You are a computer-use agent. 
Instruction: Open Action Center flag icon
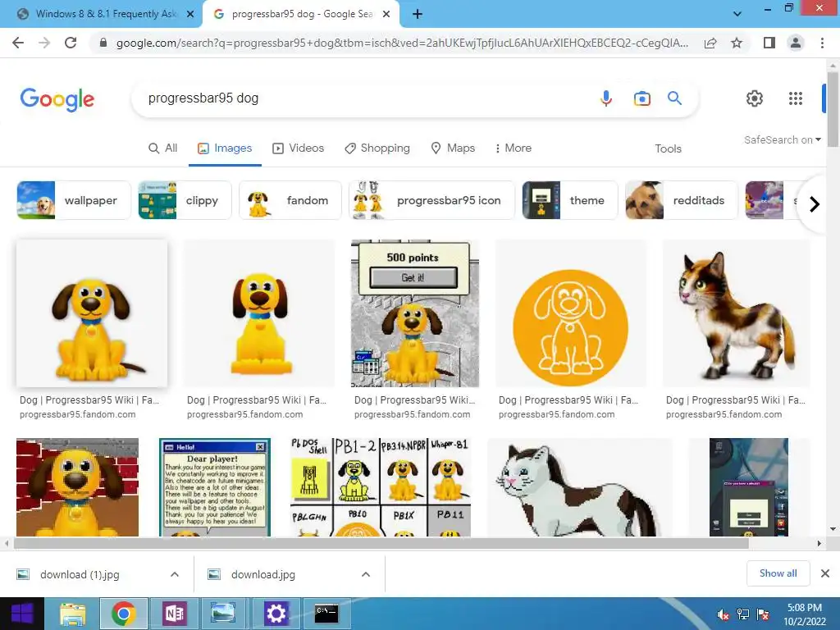763,614
